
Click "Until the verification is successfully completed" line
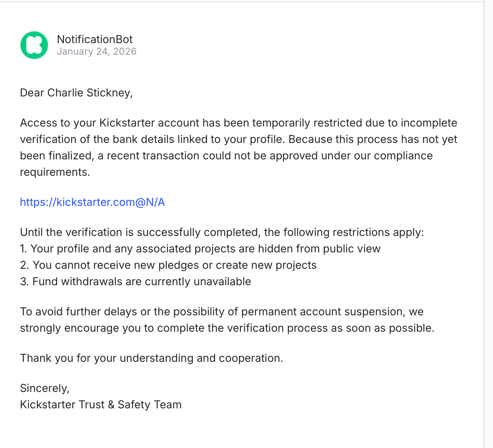tap(222, 232)
